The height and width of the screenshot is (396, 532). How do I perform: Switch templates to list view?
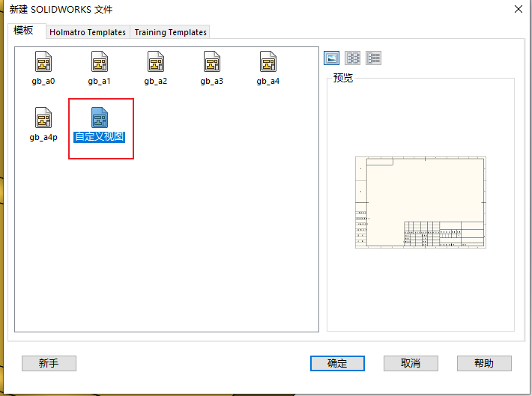353,58
